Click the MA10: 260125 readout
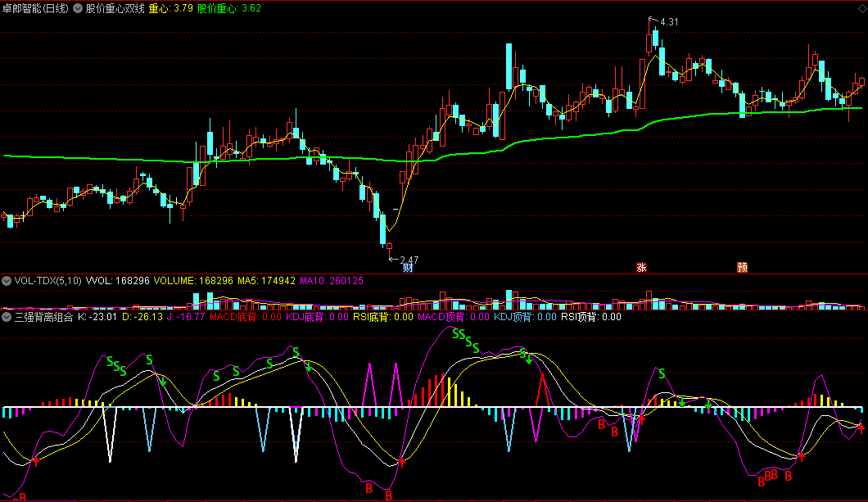Screen dimensions: 868x502 pyautogui.click(x=332, y=281)
